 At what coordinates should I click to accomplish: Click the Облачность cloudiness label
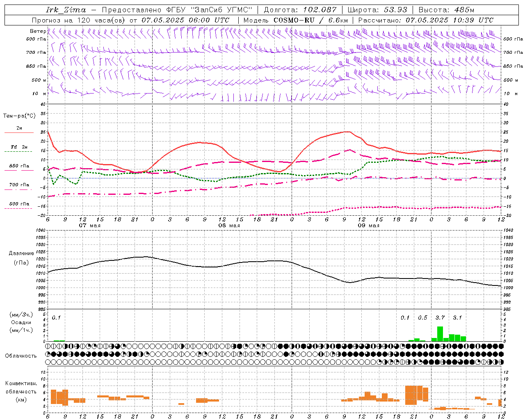point(21,356)
